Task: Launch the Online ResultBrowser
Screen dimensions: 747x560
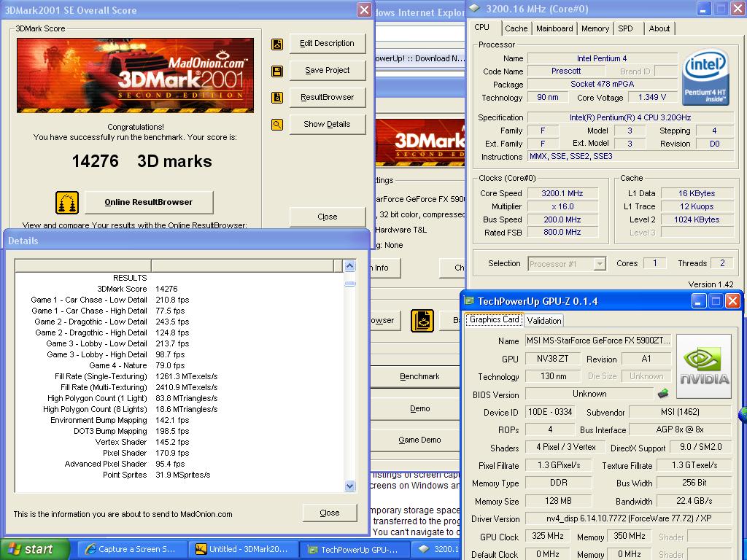Action: (149, 203)
